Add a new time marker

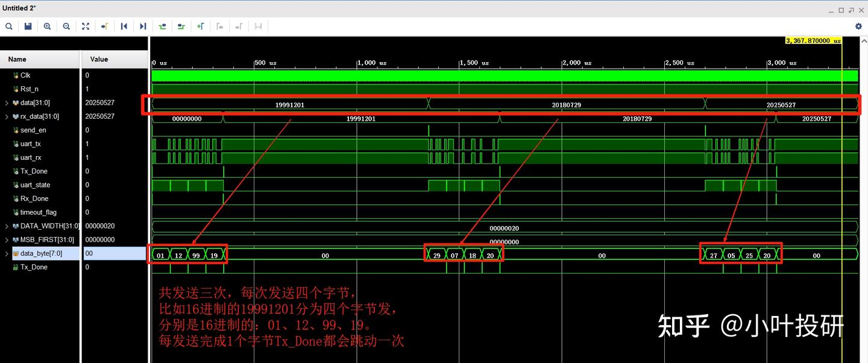[x=201, y=26]
